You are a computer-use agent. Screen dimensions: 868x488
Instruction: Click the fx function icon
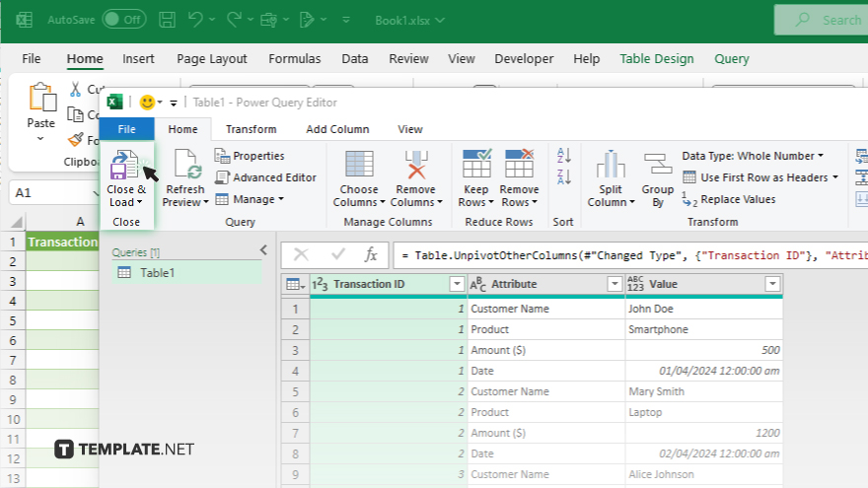click(x=371, y=254)
